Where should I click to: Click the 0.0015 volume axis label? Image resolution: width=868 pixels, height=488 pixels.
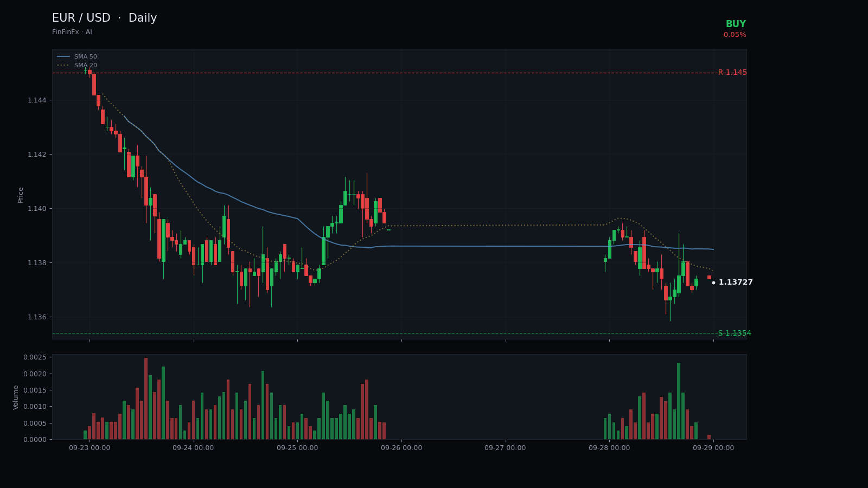click(35, 390)
